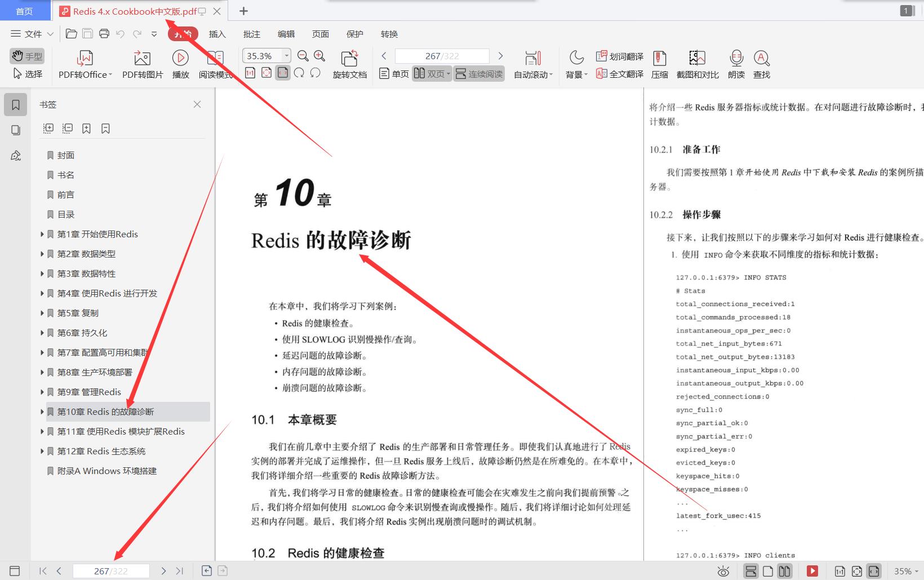Open quick access toolbar dropdown arrow
Viewport: 924px width, 580px height.
[154, 34]
